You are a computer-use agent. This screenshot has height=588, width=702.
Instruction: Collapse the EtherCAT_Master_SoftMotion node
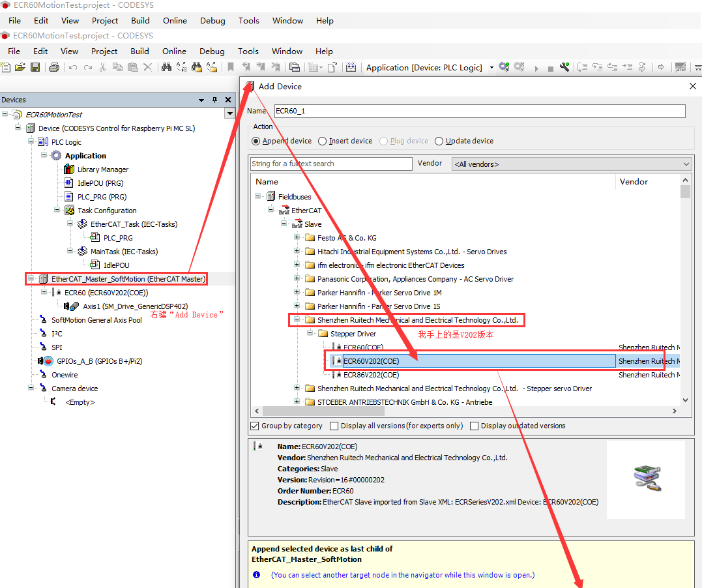(31, 278)
